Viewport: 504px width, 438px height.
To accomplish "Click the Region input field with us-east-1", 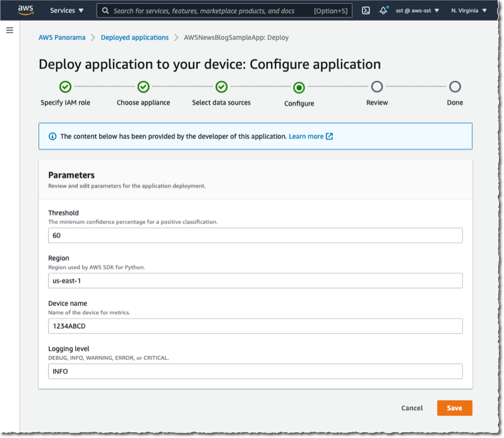I will 255,281.
